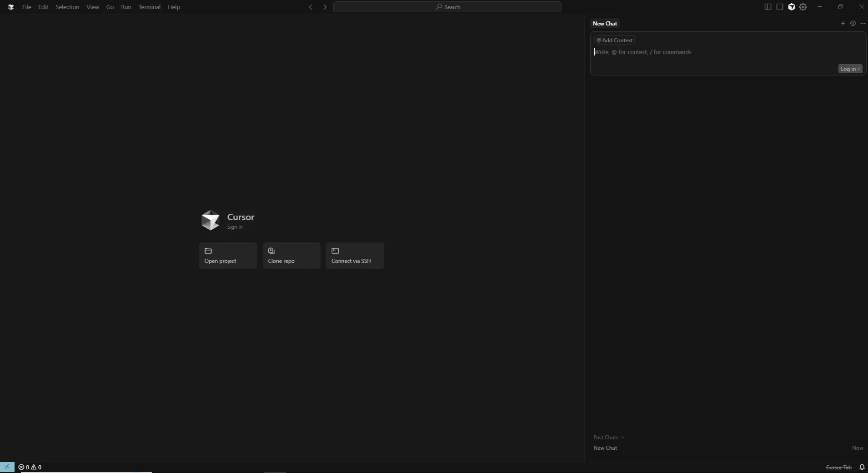
Task: Open the View menu
Action: coord(93,7)
